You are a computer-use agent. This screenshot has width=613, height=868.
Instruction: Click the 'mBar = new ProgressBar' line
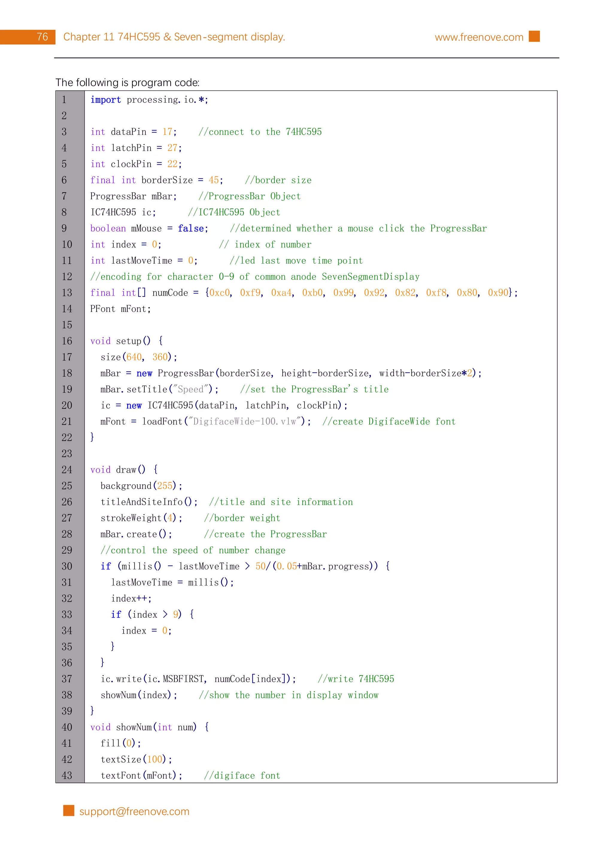tap(291, 373)
